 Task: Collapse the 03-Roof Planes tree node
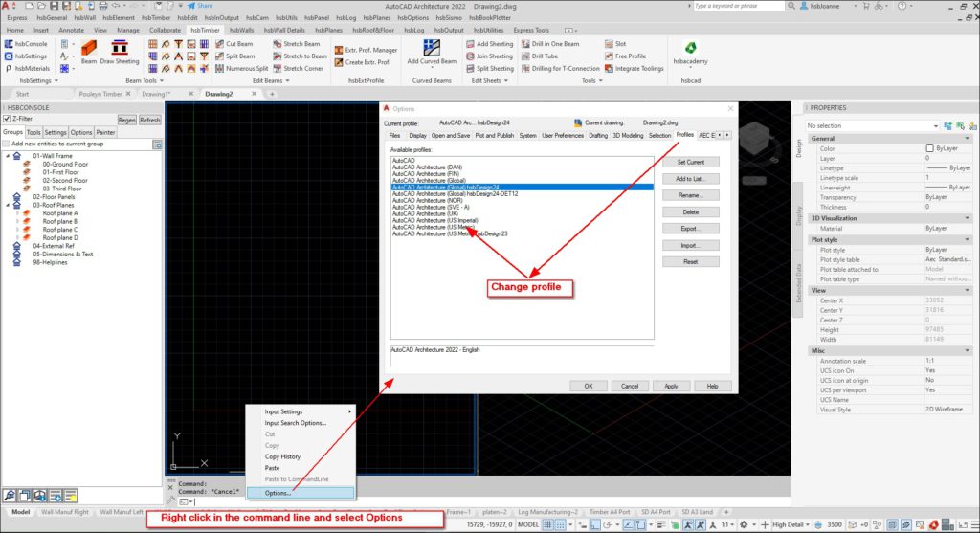pyautogui.click(x=8, y=205)
